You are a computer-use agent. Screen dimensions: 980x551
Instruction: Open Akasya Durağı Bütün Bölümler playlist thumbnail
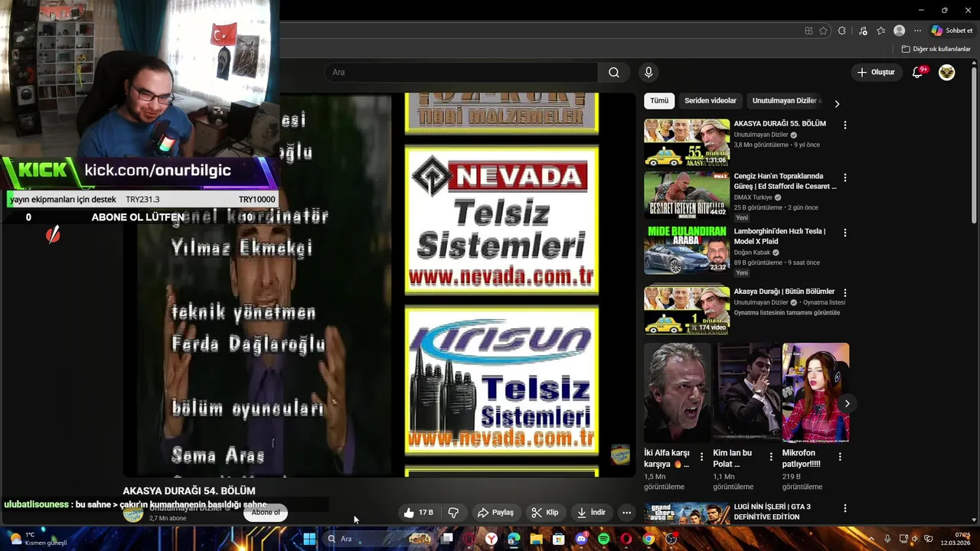687,310
